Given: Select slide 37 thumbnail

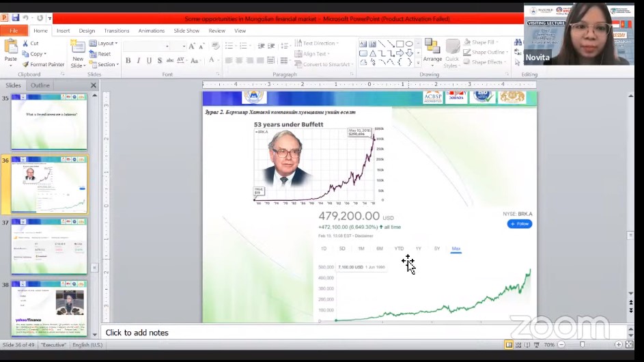Looking at the screenshot, I should point(49,246).
